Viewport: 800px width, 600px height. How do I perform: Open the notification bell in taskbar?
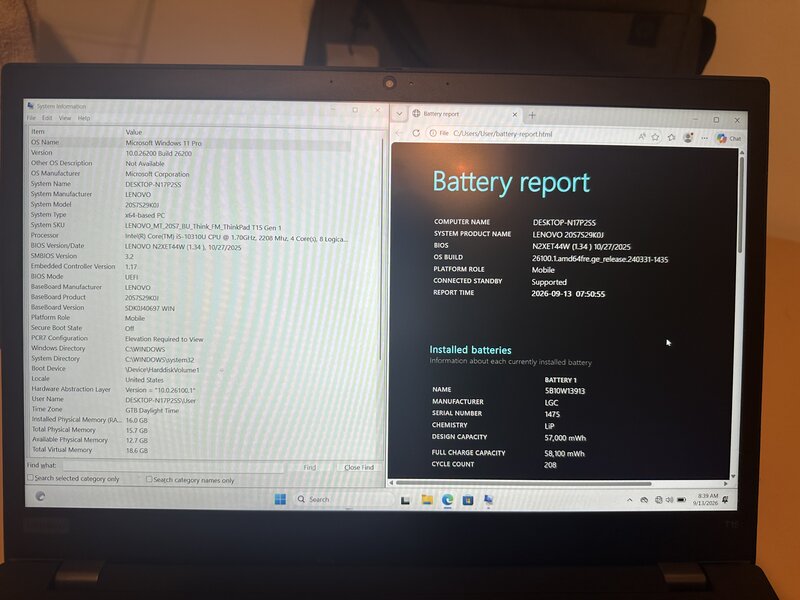pyautogui.click(x=725, y=499)
